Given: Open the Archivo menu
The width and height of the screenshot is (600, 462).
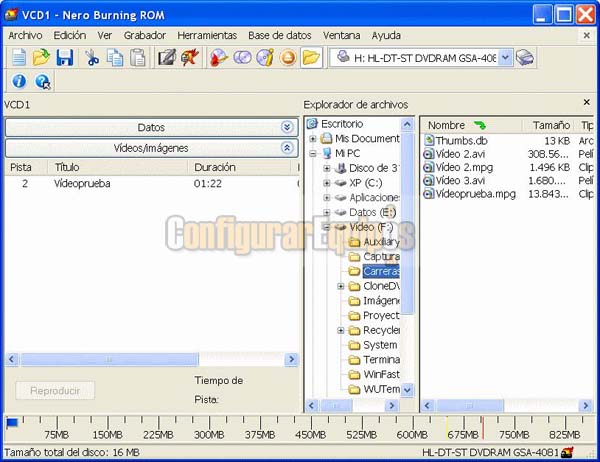Looking at the screenshot, I should click(25, 36).
